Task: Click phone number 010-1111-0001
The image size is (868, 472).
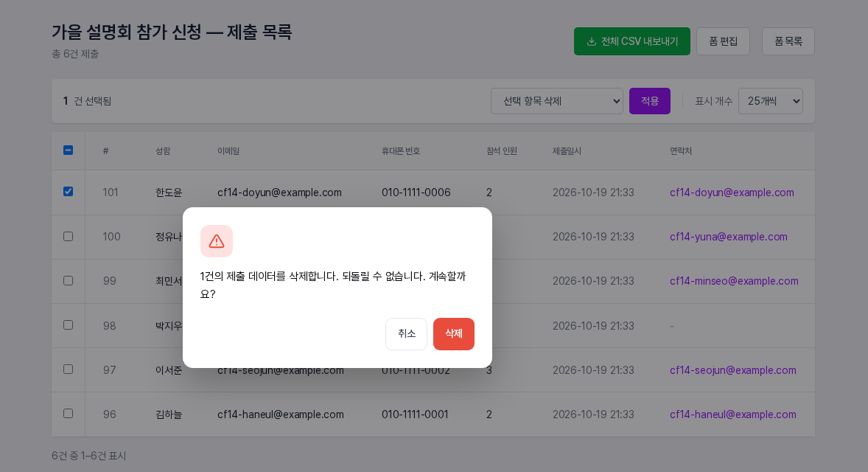Action: coord(415,414)
